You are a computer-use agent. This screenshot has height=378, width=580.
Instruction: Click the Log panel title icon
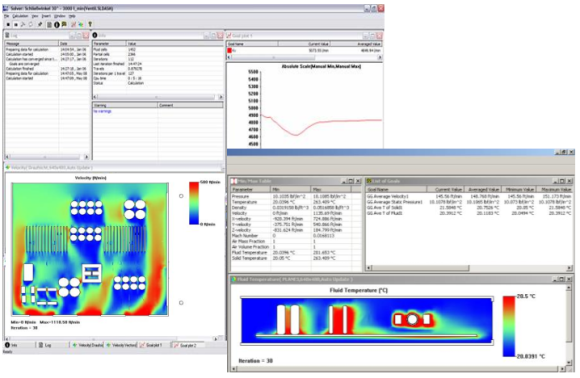7,36
